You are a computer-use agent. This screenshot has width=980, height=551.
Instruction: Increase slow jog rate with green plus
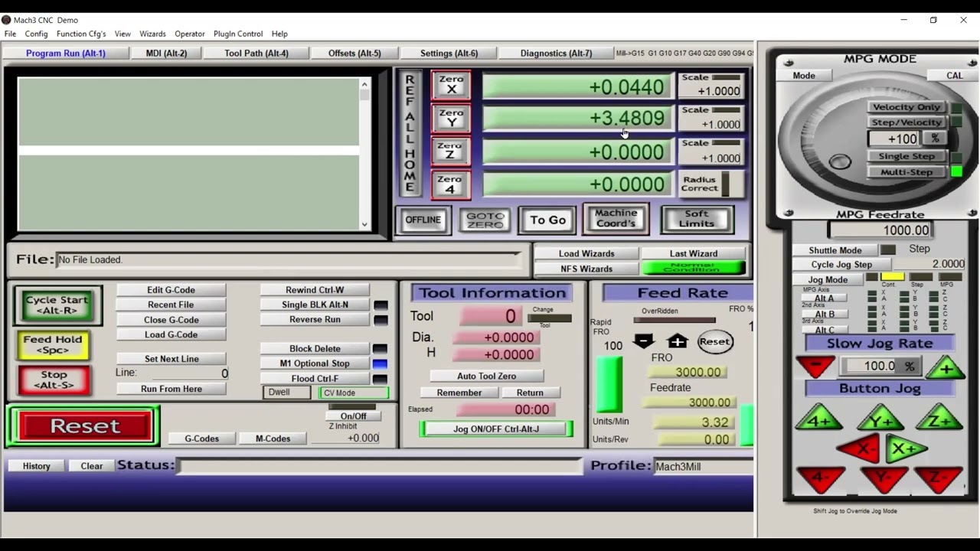946,368
